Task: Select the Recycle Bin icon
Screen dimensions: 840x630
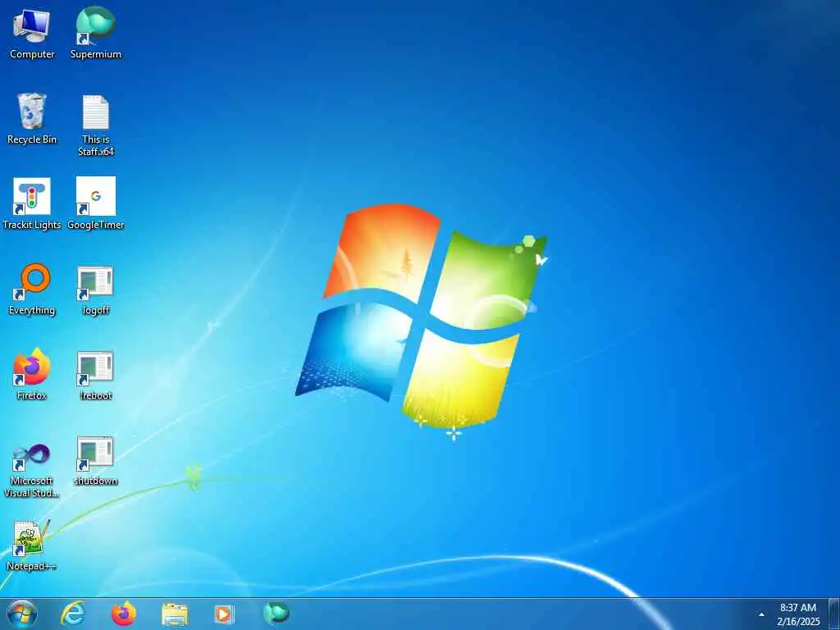Action: (x=32, y=119)
